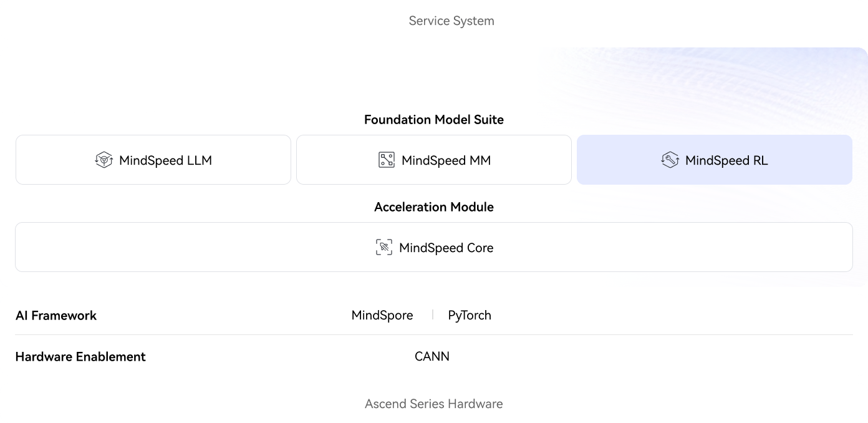The height and width of the screenshot is (423, 868).
Task: Click the MindSpeed RL icon
Action: (x=670, y=160)
